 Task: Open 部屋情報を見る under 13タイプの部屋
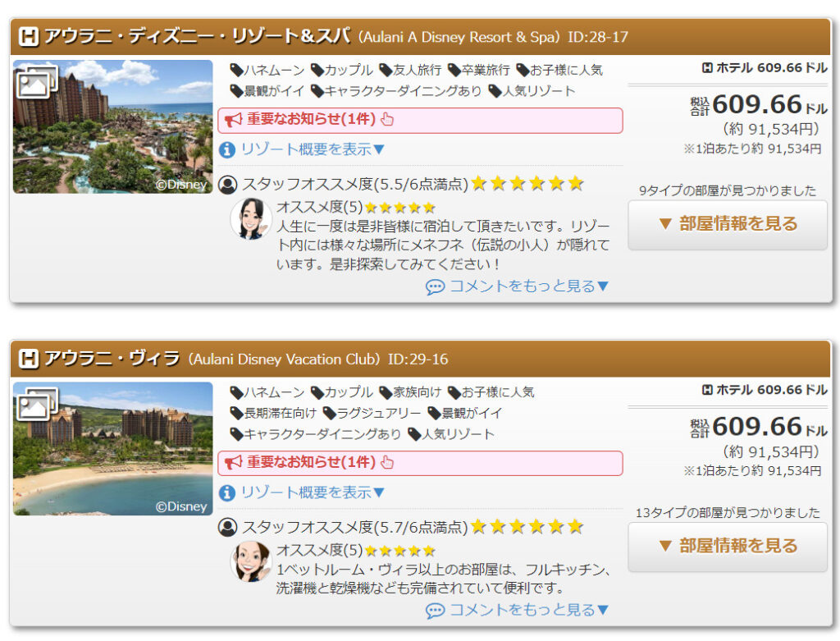728,547
